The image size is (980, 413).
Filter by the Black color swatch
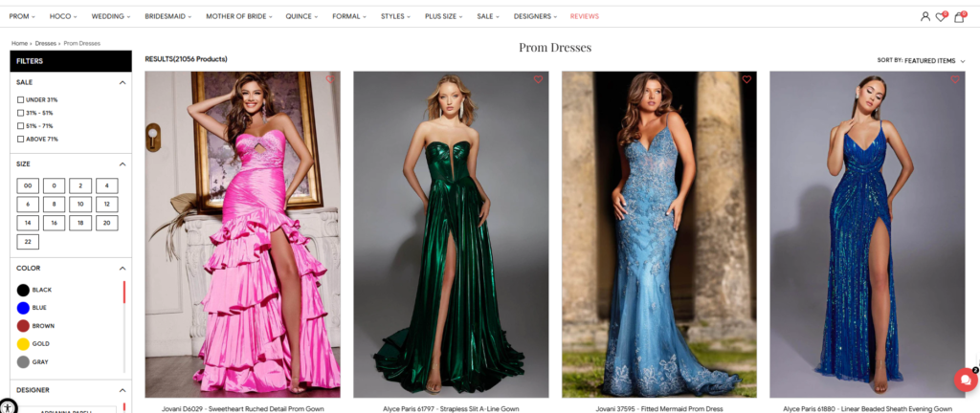pyautogui.click(x=23, y=290)
